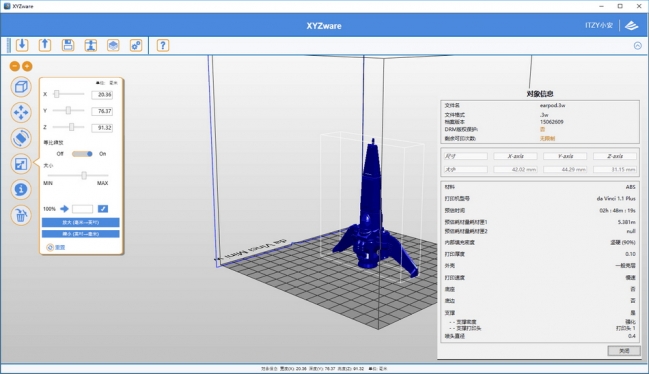Collapse toolbar with the circled chevron
This screenshot has width=649, height=374.
[x=637, y=46]
